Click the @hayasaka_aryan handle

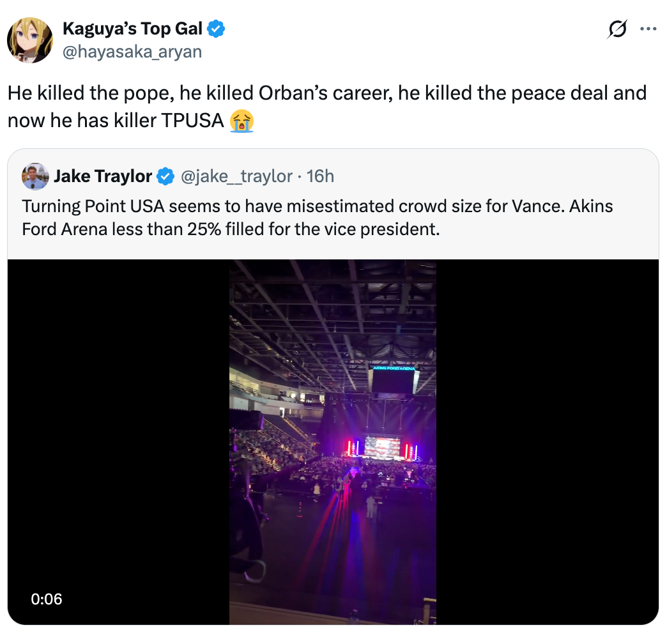tap(132, 51)
